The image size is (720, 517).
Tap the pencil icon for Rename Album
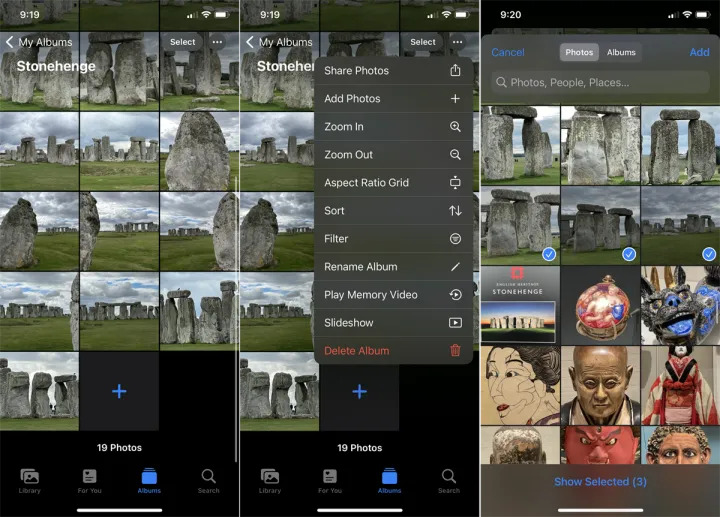[455, 267]
